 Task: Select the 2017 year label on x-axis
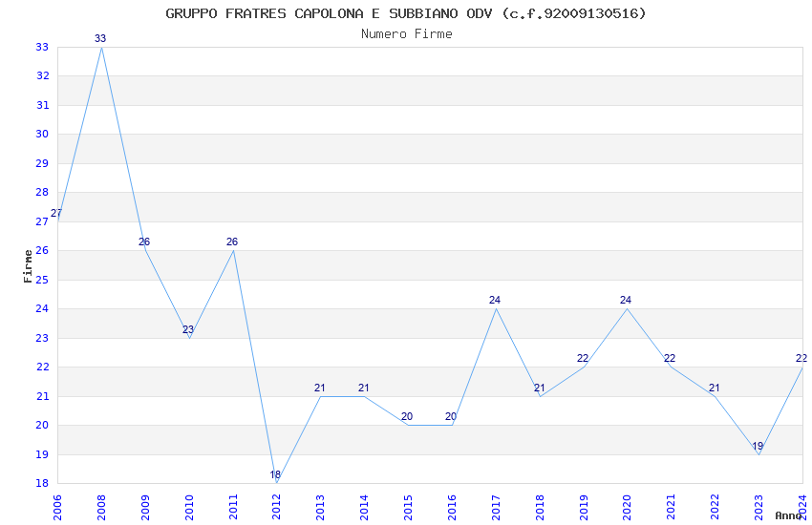(x=496, y=507)
